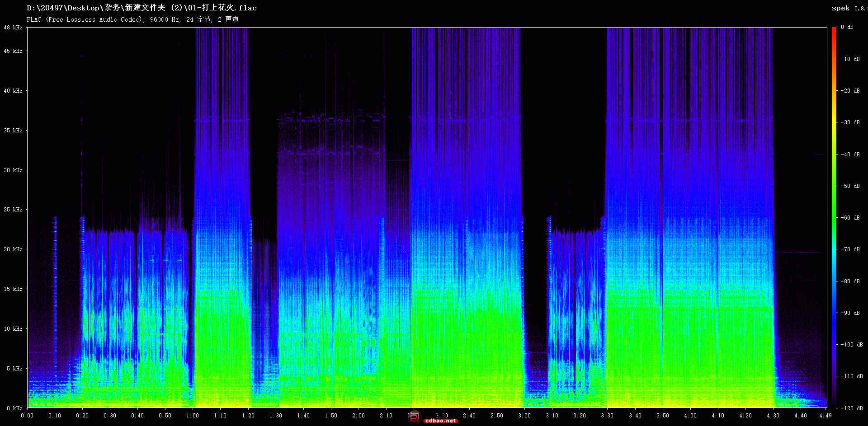Click the '-20 dB' color scale label
Screen dimensions: 868x426
[850, 91]
